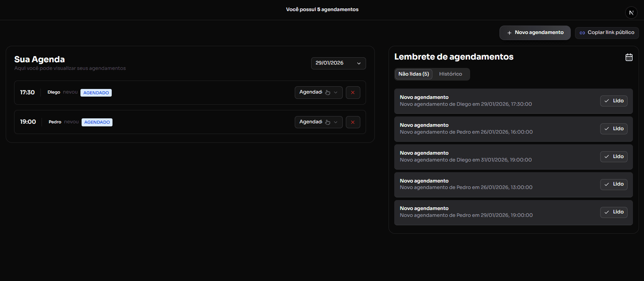The height and width of the screenshot is (281, 644).
Task: Click the calendar icon in reminders panel
Action: [x=629, y=57]
